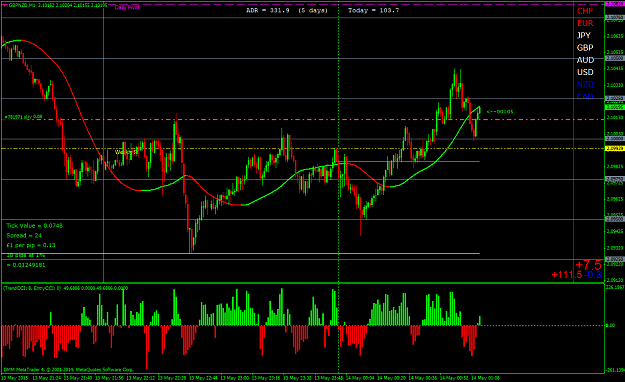
Task: Click the JPY currency strength label
Action: (584, 35)
